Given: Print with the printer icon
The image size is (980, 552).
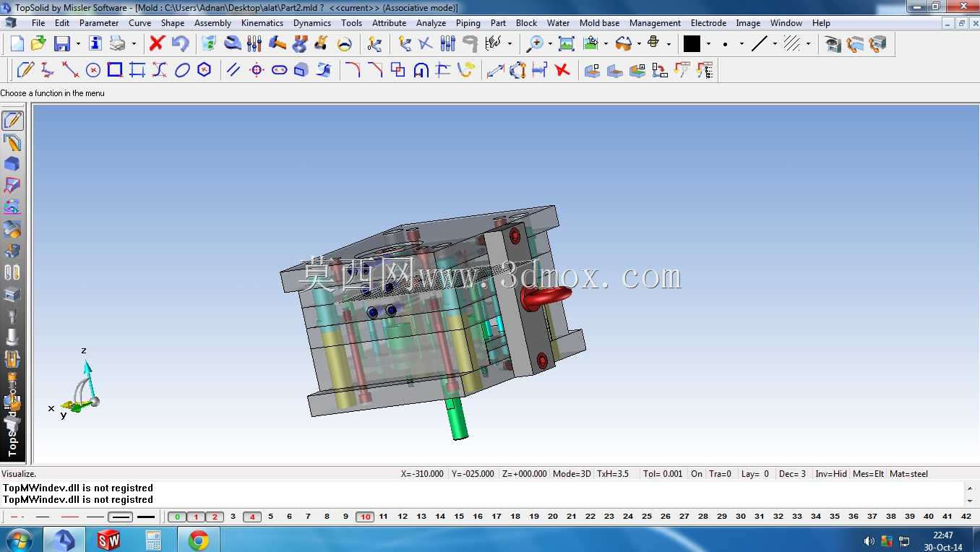Looking at the screenshot, I should click(117, 43).
